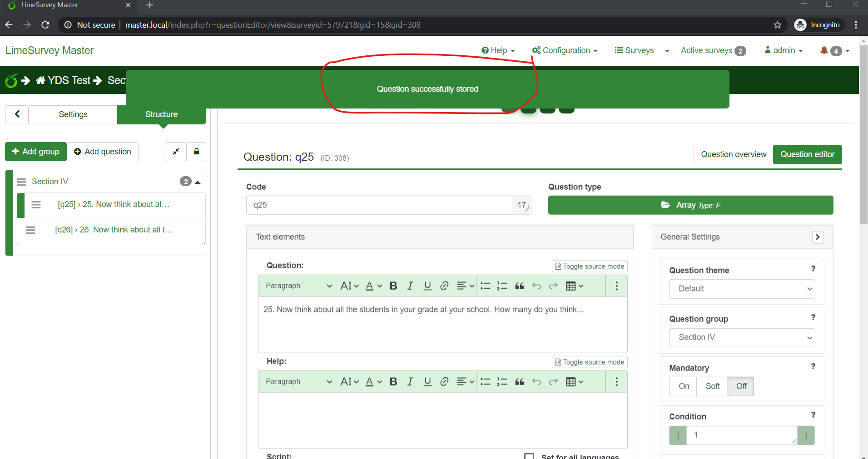
Task: Collapse the sidebar with the left chevron button
Action: [x=17, y=114]
